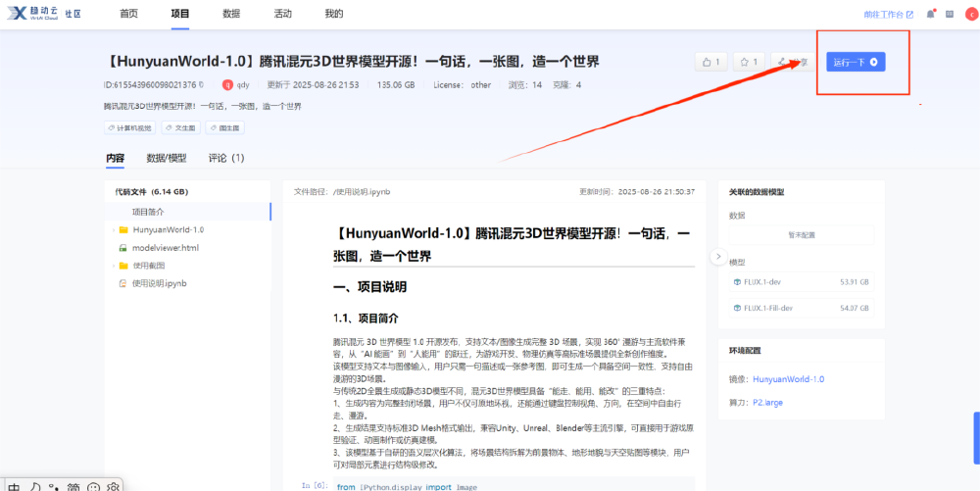This screenshot has width=980, height=491.
Task: Toggle IME 中 Chinese/English mode
Action: pos(14,487)
